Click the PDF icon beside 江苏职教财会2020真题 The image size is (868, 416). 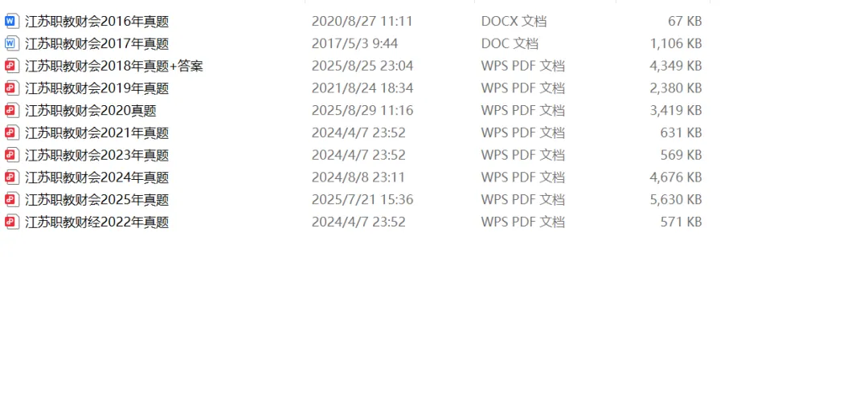click(x=11, y=111)
